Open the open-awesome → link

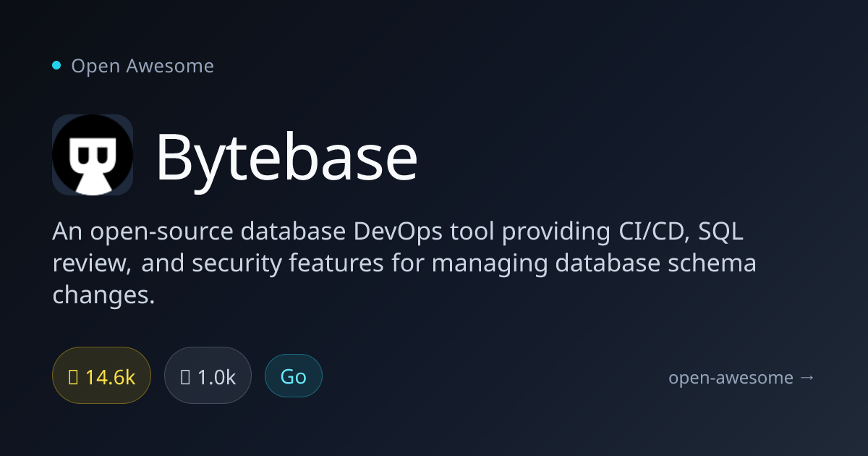[741, 377]
